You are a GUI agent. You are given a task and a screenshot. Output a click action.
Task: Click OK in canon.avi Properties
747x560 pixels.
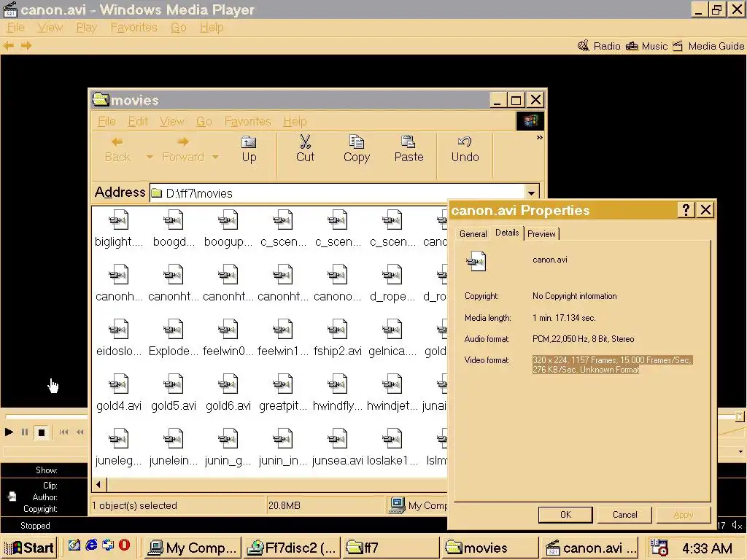565,514
